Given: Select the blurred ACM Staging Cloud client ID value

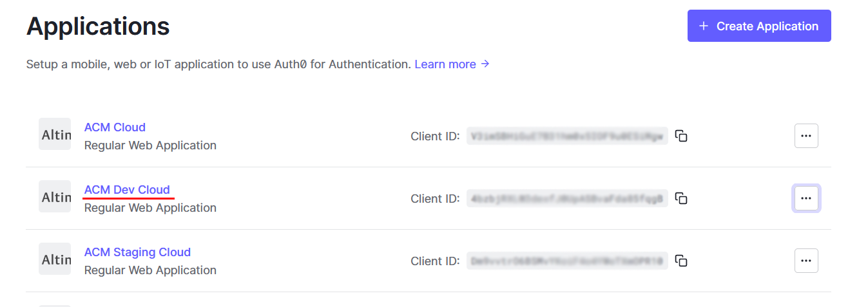Looking at the screenshot, I should click(x=567, y=261).
